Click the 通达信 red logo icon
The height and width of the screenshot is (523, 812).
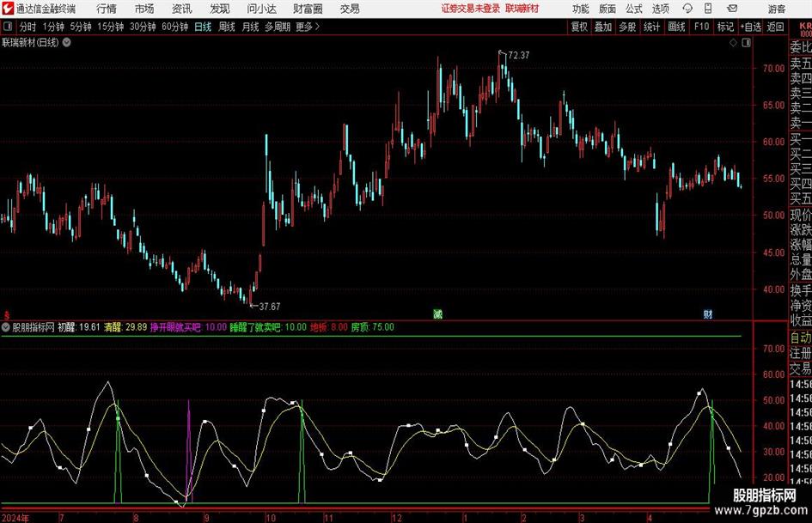click(8, 9)
